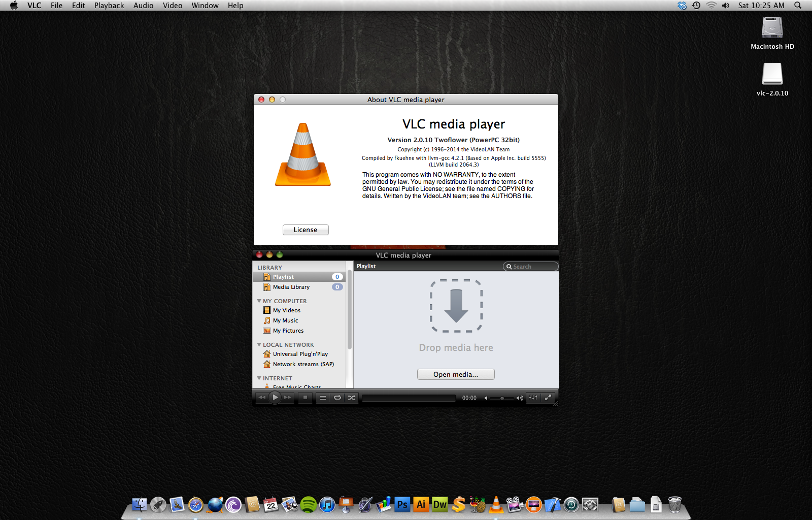This screenshot has height=520, width=812.
Task: Click the sidebar vertical scrollbar
Action: (350, 310)
